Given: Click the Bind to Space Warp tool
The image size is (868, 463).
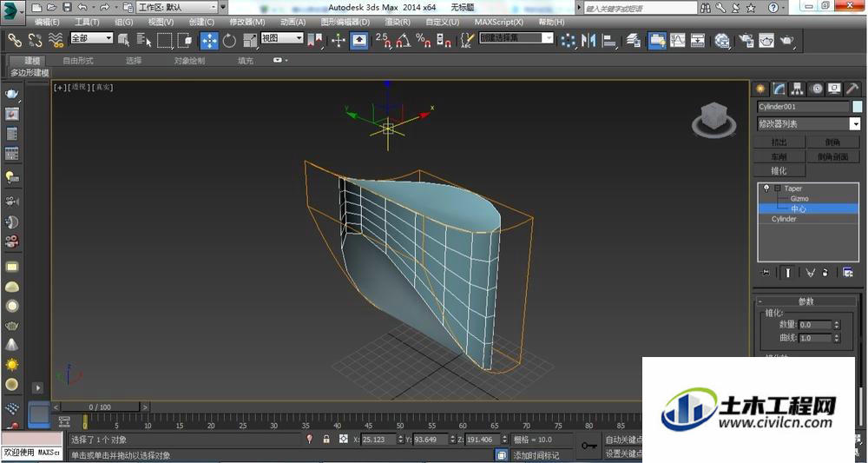Looking at the screenshot, I should [x=56, y=40].
